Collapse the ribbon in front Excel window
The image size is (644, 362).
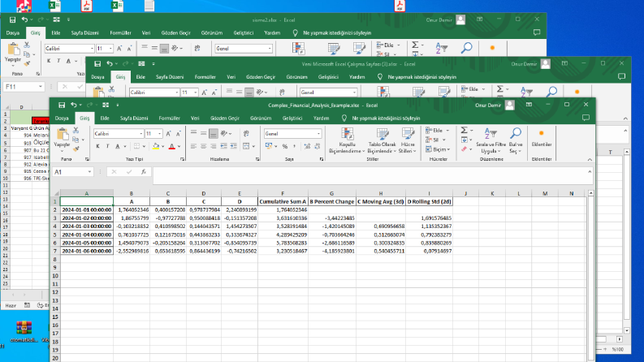click(x=590, y=159)
